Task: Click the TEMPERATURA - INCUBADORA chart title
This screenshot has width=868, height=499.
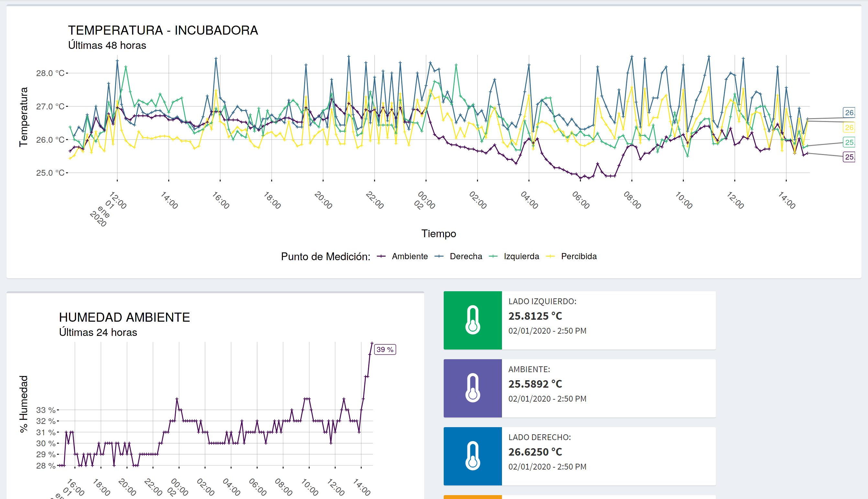Action: [163, 30]
